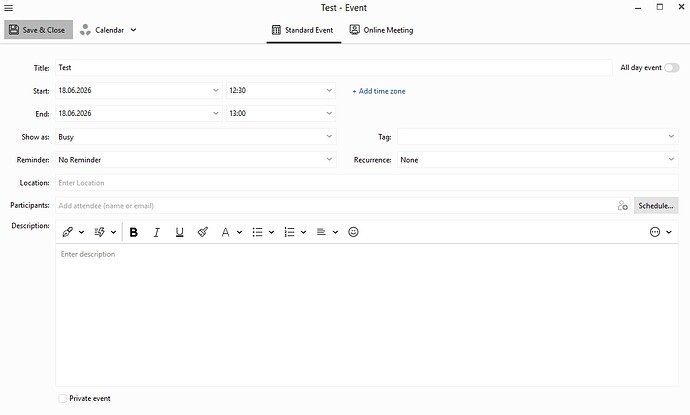Click the bulleted list icon
The width and height of the screenshot is (690, 415).
[257, 232]
